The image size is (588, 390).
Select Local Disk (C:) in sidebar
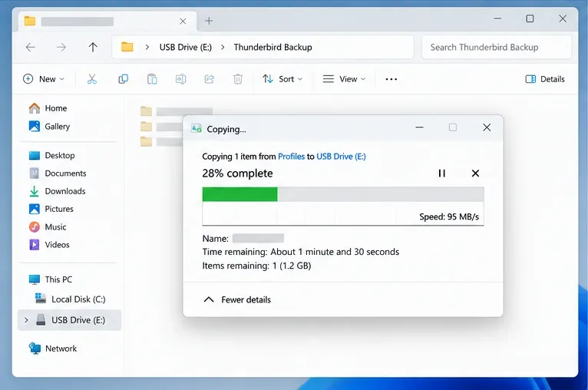(71, 299)
